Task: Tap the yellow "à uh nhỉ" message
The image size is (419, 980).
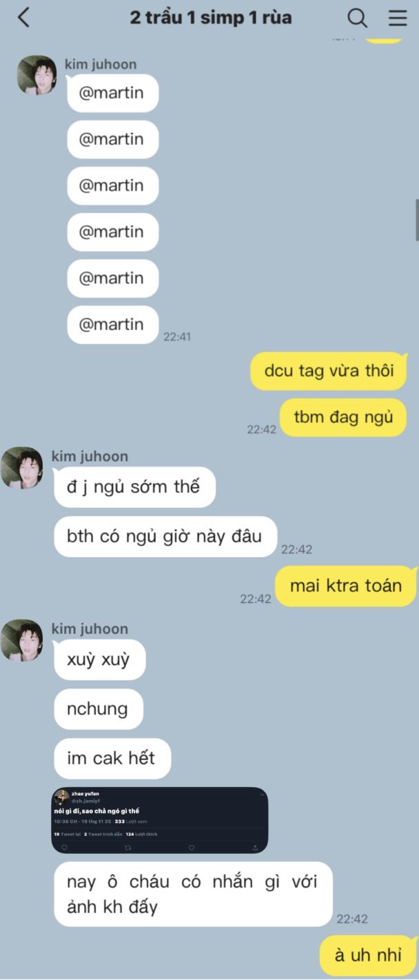Action: click(369, 956)
